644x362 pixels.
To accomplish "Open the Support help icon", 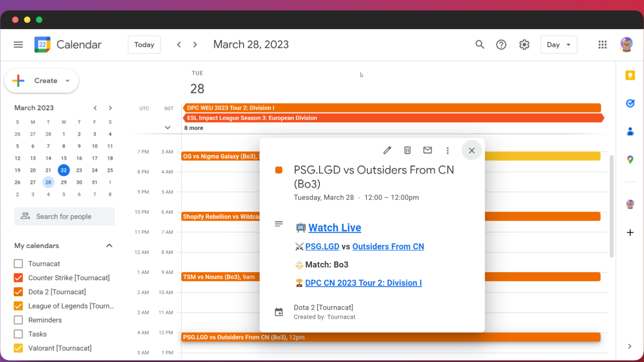I will coord(501,44).
